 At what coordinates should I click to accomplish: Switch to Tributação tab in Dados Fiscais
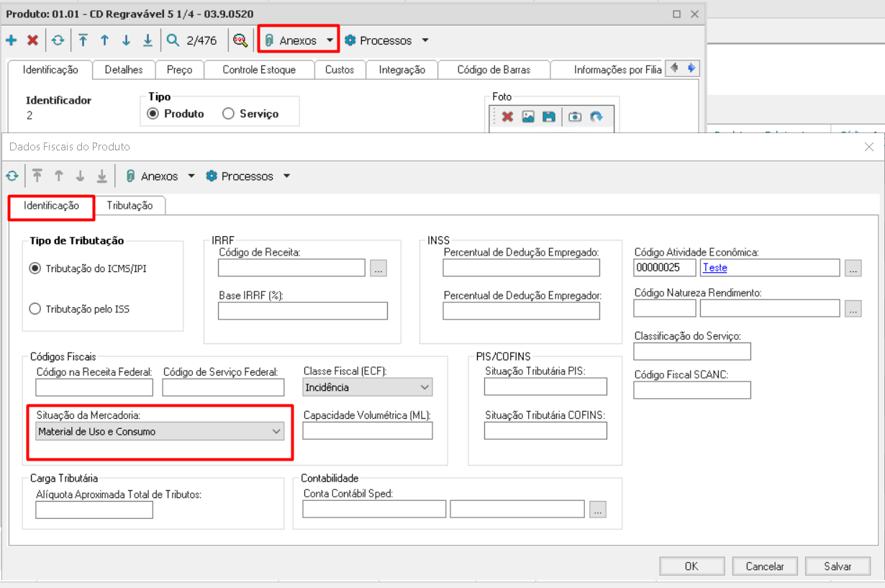click(130, 205)
